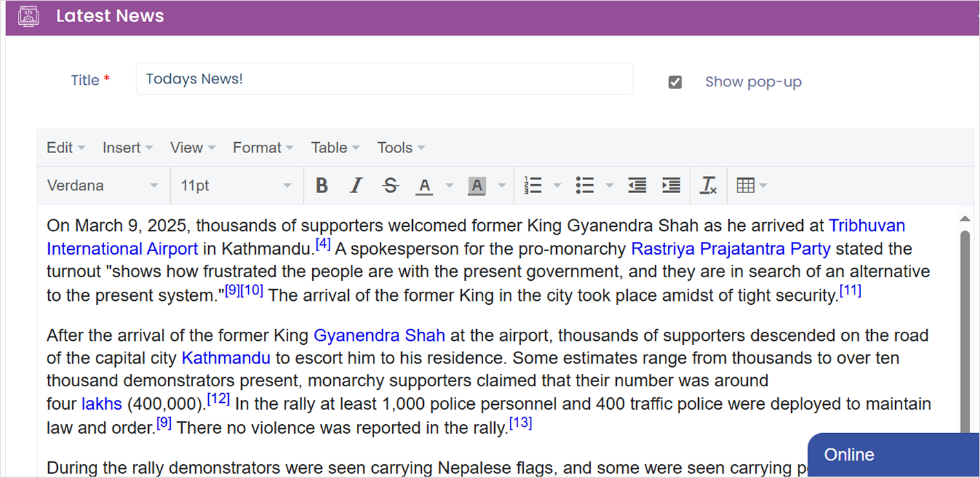The height and width of the screenshot is (478, 980).
Task: Insert a bullet list
Action: point(585,186)
